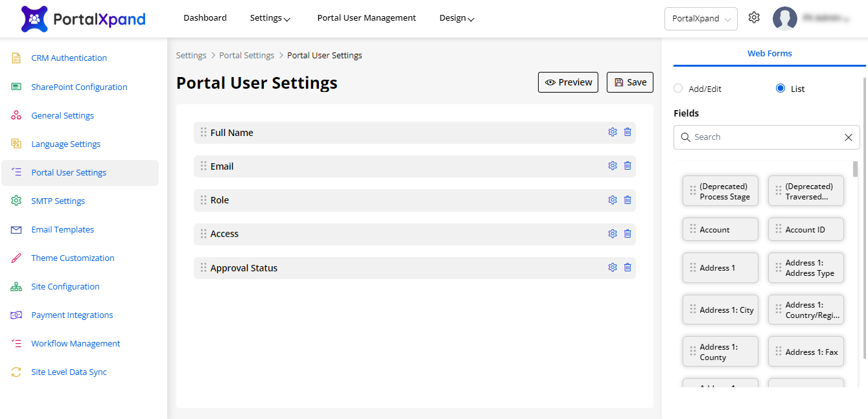
Task: Open settings gear for Full Name field
Action: point(612,132)
